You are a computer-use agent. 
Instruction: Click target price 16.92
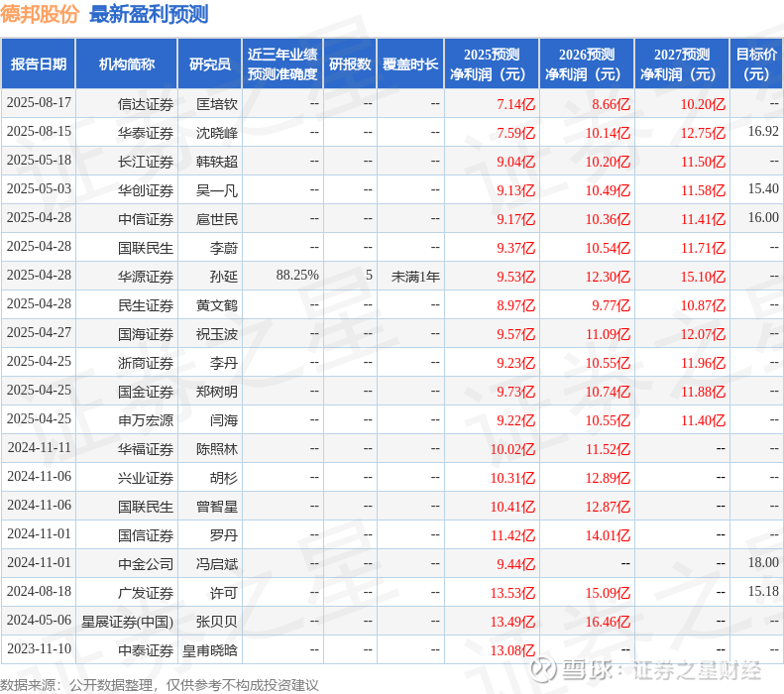click(x=763, y=132)
